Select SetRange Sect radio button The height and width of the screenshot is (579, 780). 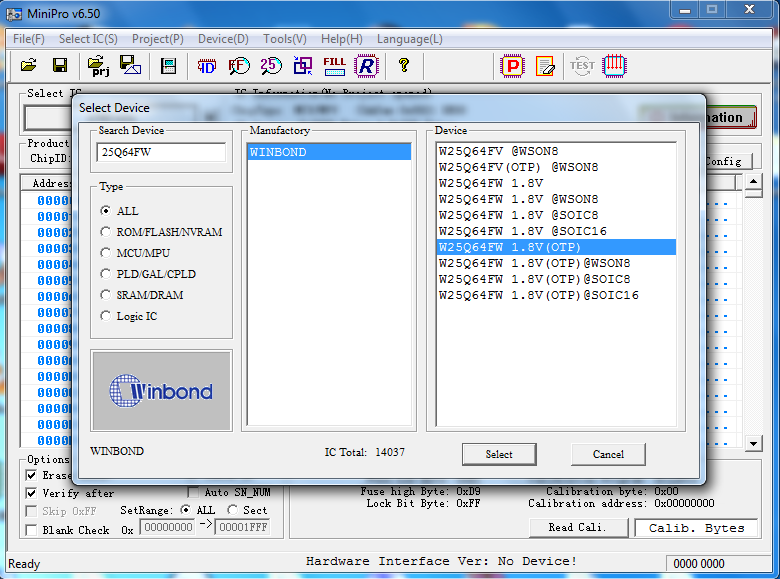click(x=232, y=510)
